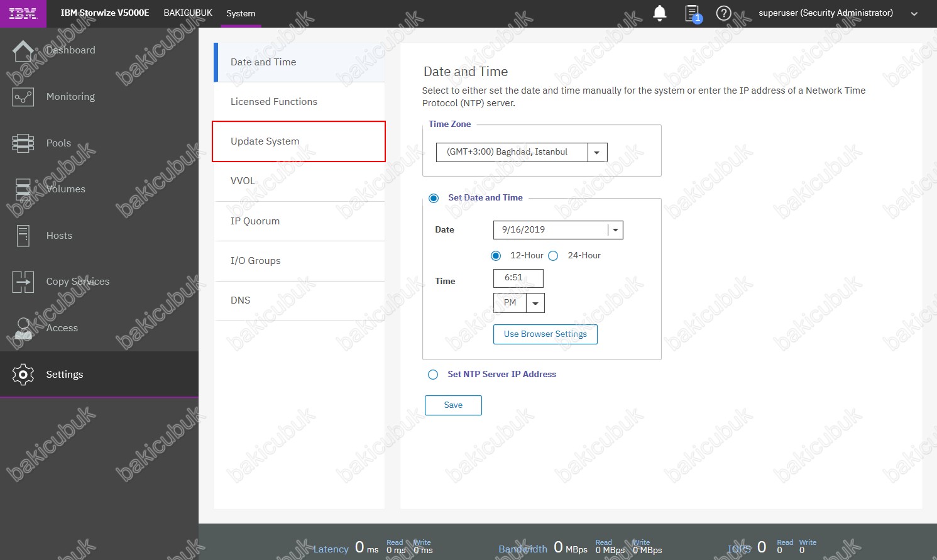Open the running tasks clipboard icon

coord(693,14)
